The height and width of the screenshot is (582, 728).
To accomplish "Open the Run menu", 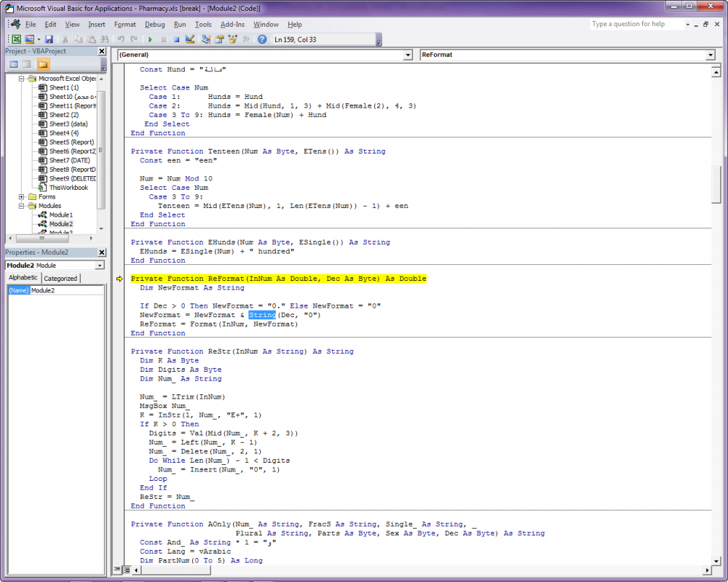I will point(180,25).
